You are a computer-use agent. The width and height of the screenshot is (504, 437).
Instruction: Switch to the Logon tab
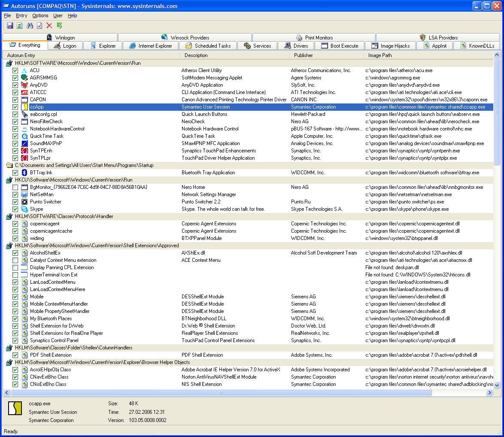tap(65, 46)
